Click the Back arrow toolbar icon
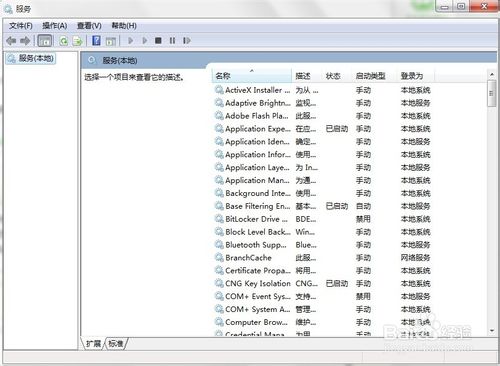The image size is (500, 366). point(11,41)
